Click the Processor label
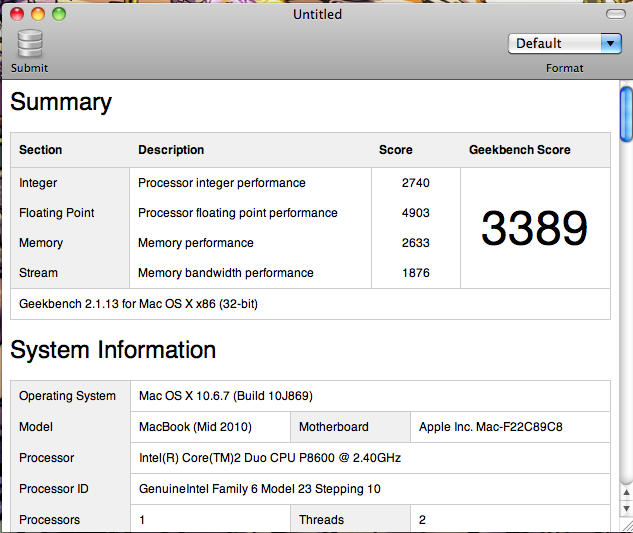Screen dimensions: 633x533 (x=46, y=458)
